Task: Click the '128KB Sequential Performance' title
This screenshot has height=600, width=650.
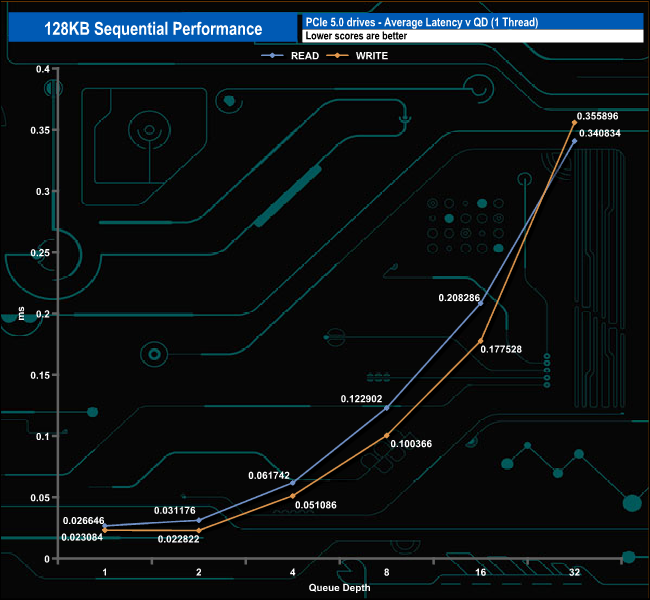Action: click(x=153, y=29)
